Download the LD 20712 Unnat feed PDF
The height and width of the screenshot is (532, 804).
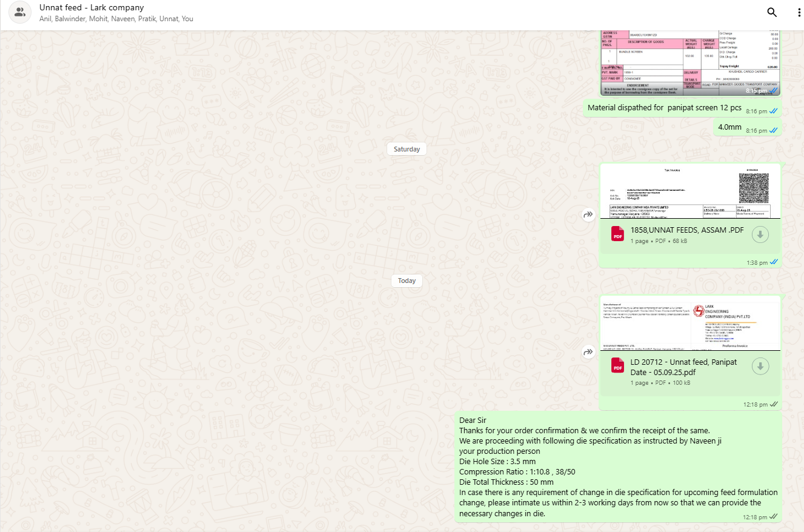[760, 366]
